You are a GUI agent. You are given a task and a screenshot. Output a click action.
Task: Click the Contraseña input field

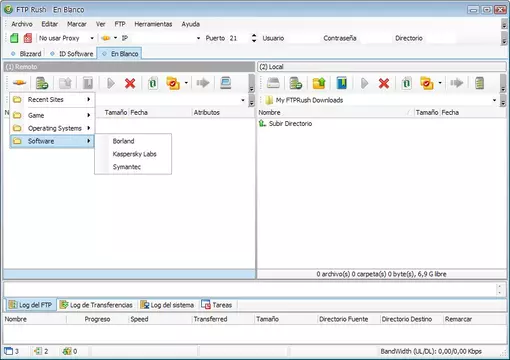click(375, 38)
